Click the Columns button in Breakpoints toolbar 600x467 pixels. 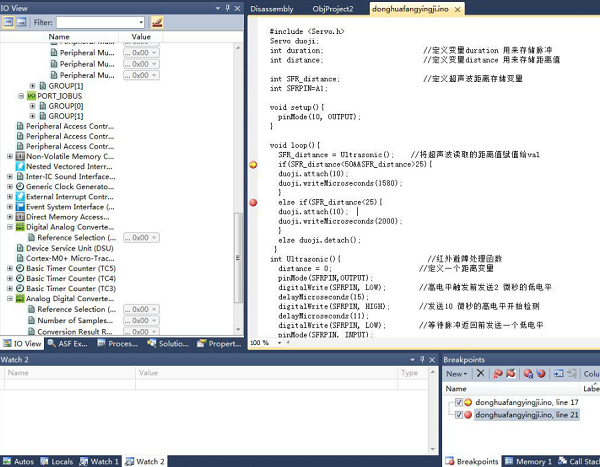click(588, 373)
